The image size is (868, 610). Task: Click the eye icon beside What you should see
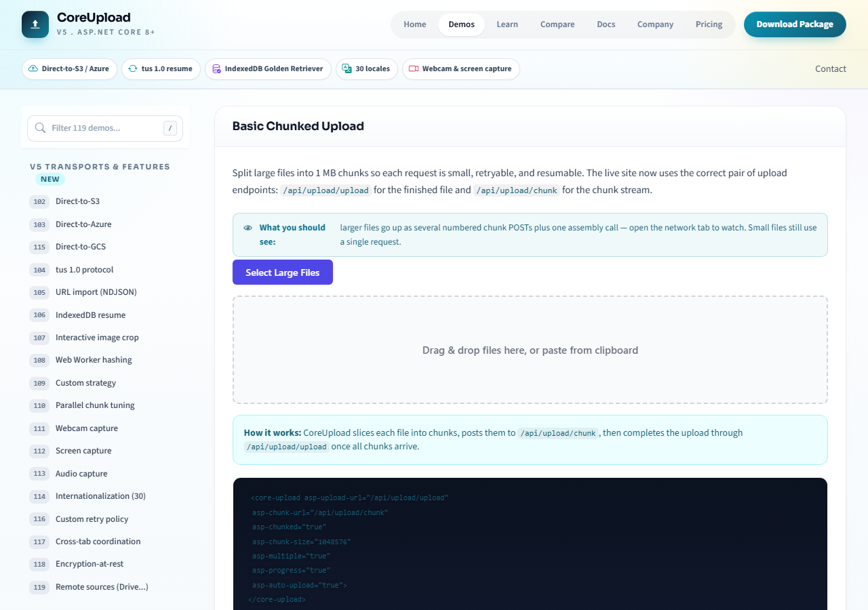pos(248,228)
